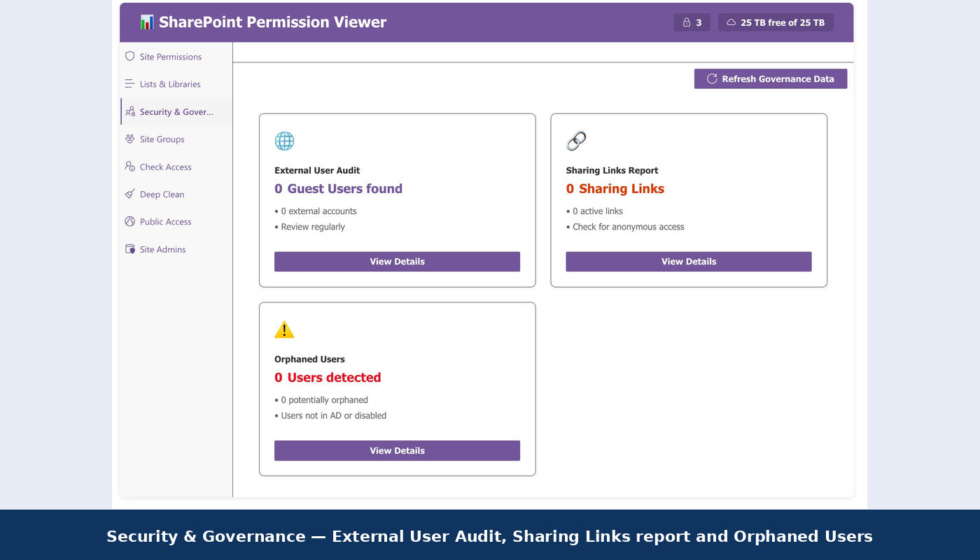Click the chain link icon on Sharing Links Report
Viewport: 980px width, 560px height.
point(575,141)
